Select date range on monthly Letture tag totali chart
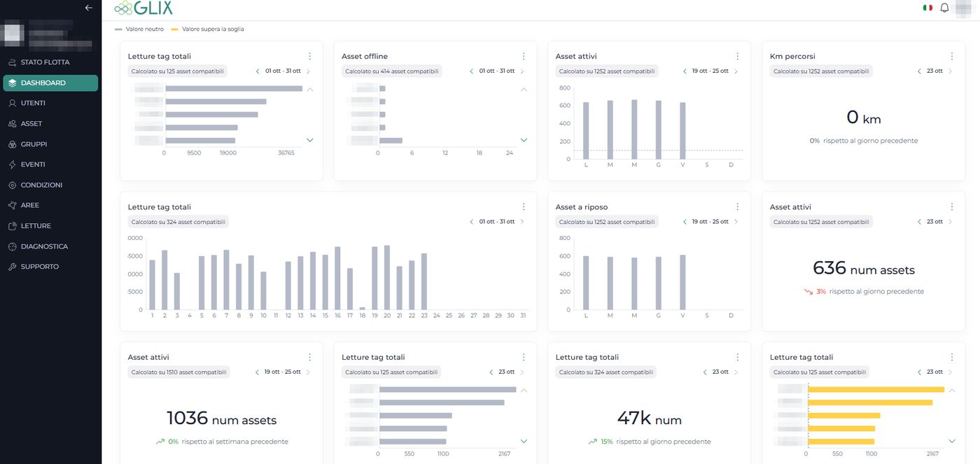Image resolution: width=980 pixels, height=464 pixels. [x=497, y=221]
